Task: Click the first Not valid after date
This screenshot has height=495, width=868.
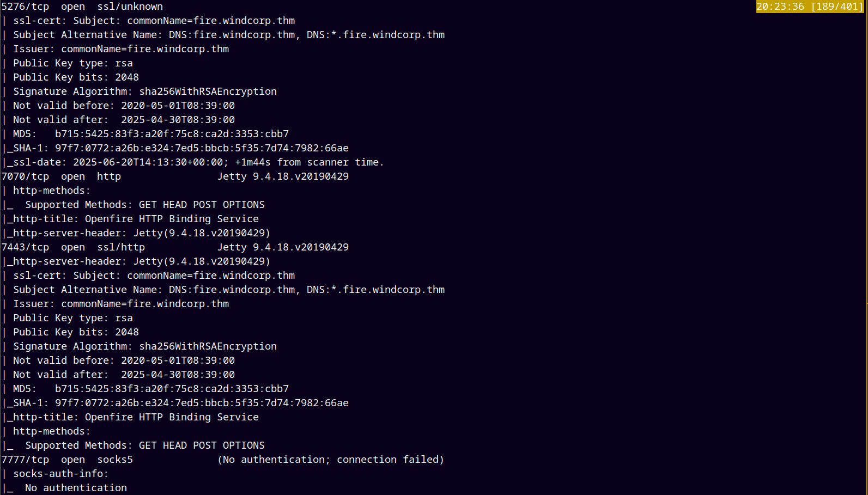Action: (x=178, y=120)
